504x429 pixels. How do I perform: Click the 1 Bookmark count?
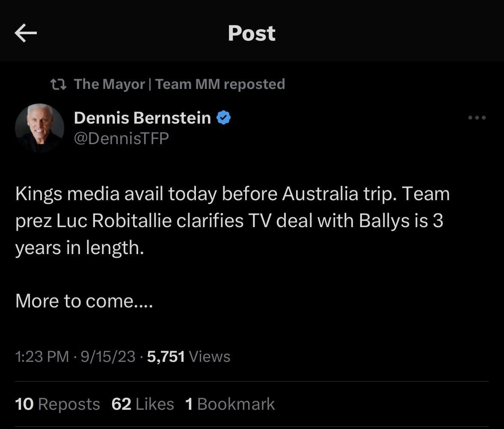230,404
